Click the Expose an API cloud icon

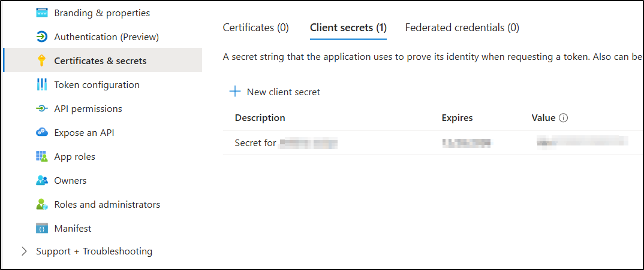tap(42, 133)
